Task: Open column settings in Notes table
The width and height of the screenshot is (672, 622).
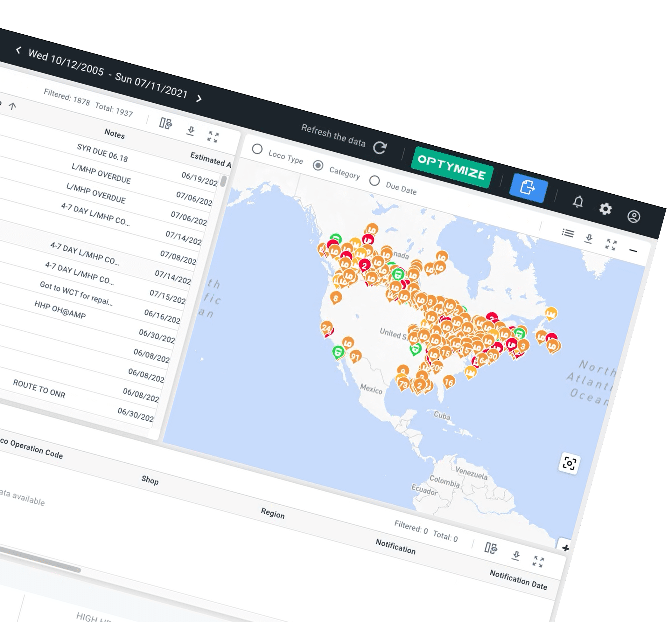Action: click(x=165, y=123)
